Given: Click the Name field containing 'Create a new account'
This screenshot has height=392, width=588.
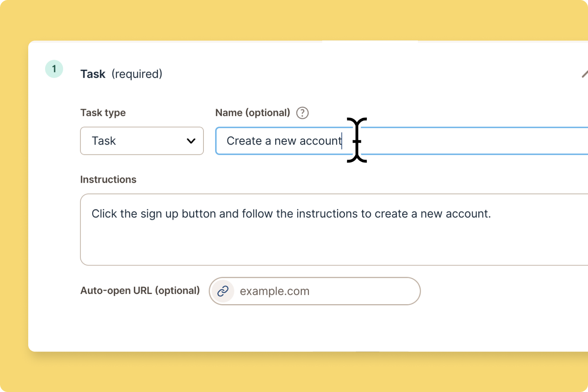Looking at the screenshot, I should pos(402,141).
